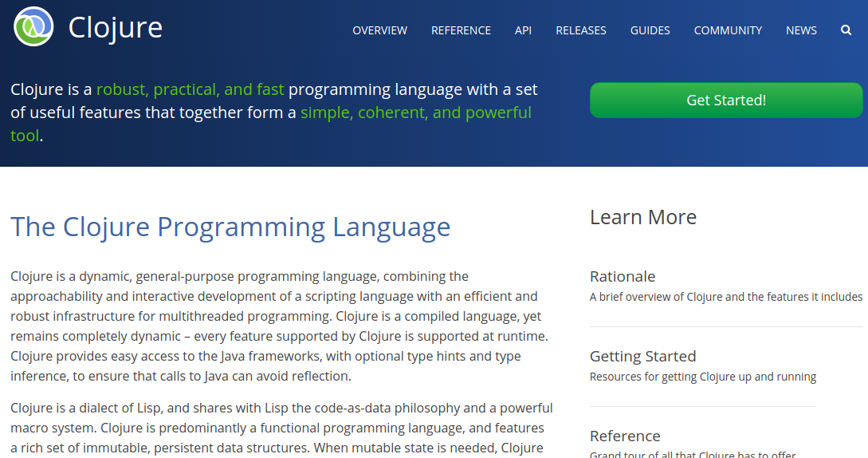
Task: Click the Learn More heading
Action: coord(643,217)
